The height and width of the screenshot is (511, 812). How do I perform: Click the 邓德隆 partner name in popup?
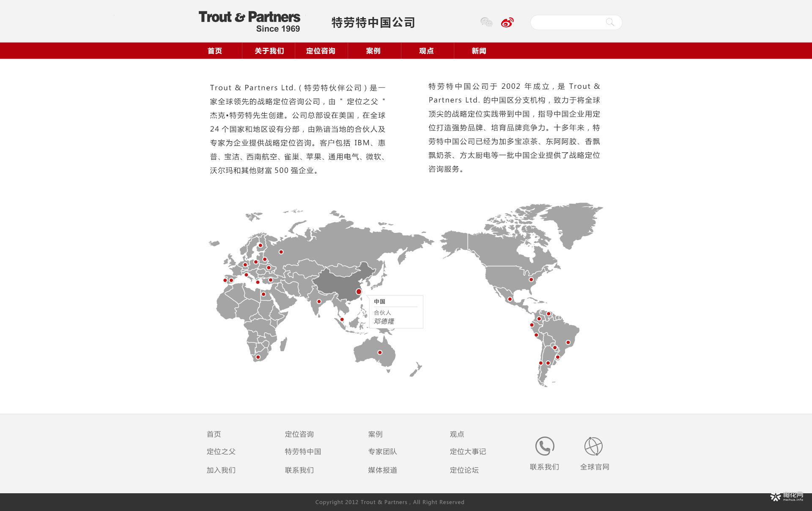[384, 321]
